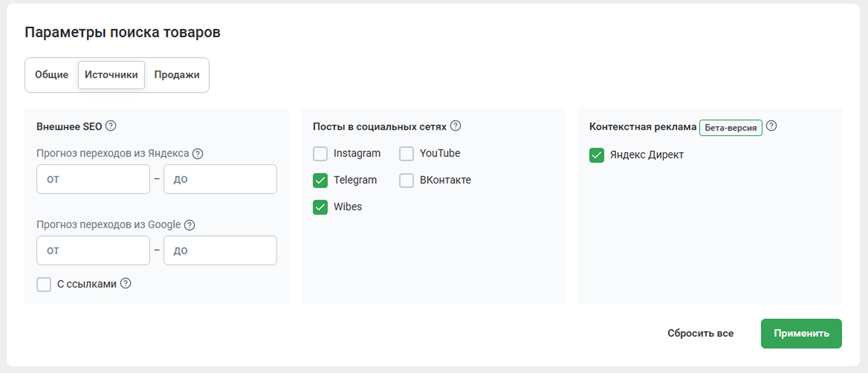Select the Источники tab
Image resolution: width=868 pixels, height=373 pixels.
(111, 75)
